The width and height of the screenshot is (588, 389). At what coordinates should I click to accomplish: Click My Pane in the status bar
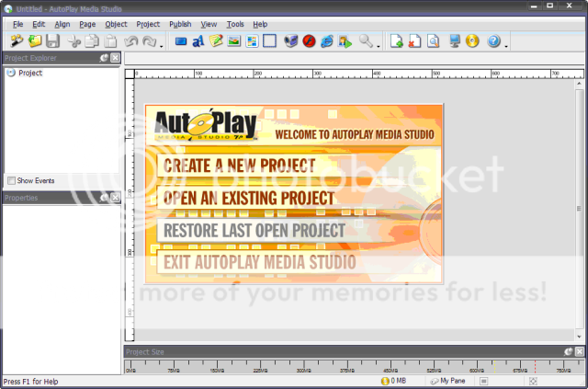point(448,381)
